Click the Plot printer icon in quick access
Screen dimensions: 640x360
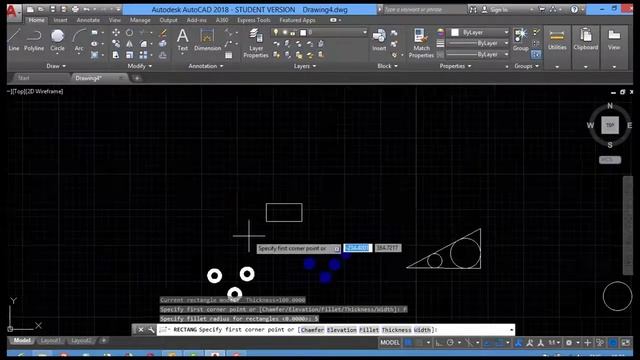pos(75,9)
